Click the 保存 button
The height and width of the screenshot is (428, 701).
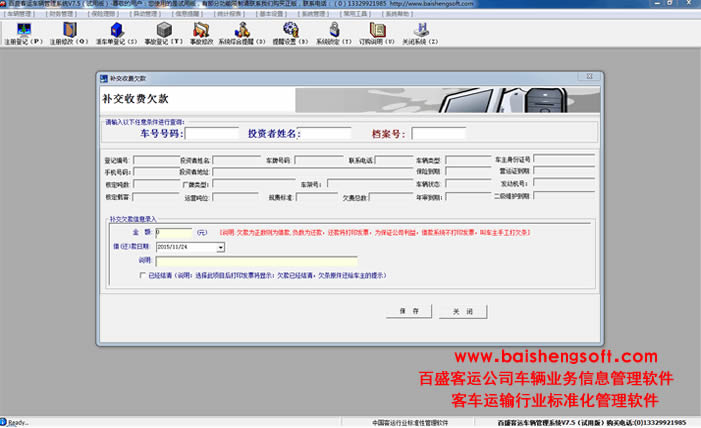(x=409, y=311)
